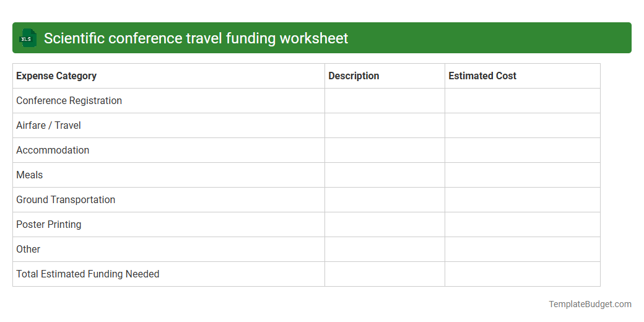Click Description cell for Total Estimated Funding
Image resolution: width=644 pixels, height=322 pixels.
[x=385, y=274]
